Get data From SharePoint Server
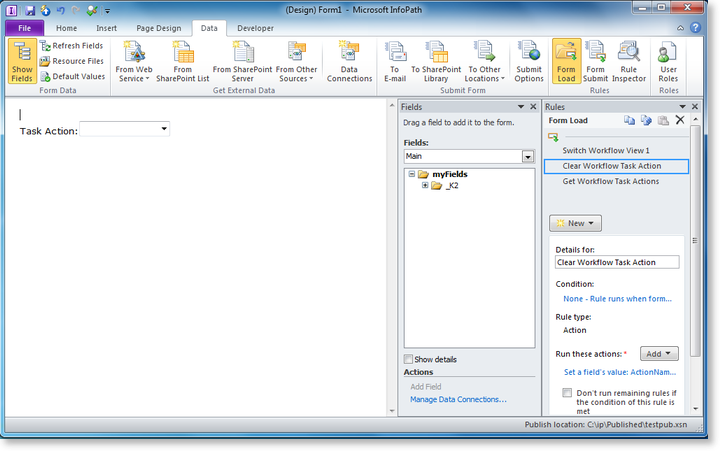The height and width of the screenshot is (451, 720). pos(242,61)
